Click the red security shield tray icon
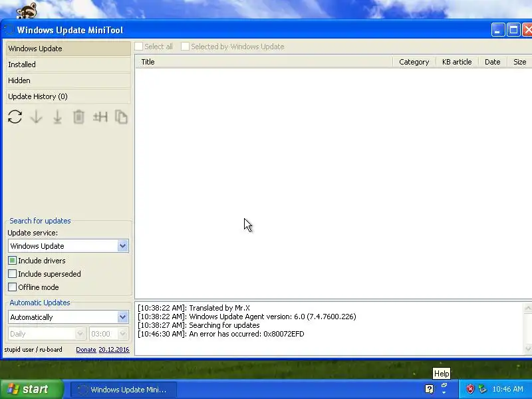 (470, 389)
